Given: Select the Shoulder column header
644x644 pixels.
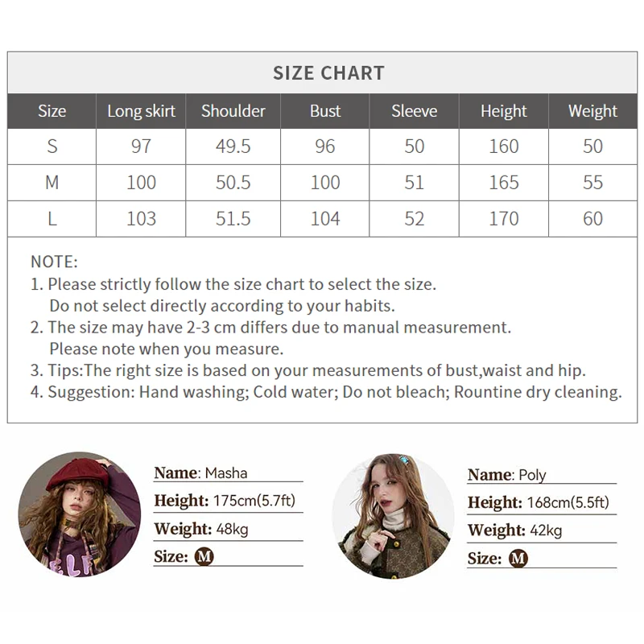Looking at the screenshot, I should (233, 111).
